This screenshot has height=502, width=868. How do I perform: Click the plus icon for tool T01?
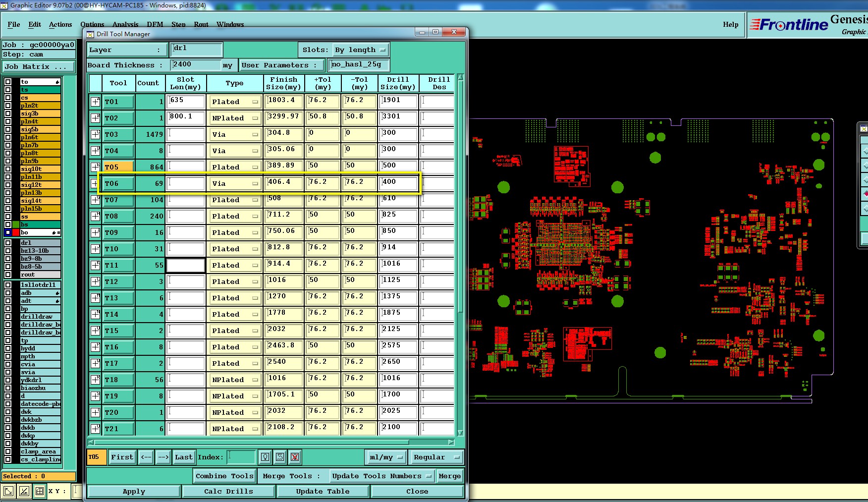coord(95,102)
